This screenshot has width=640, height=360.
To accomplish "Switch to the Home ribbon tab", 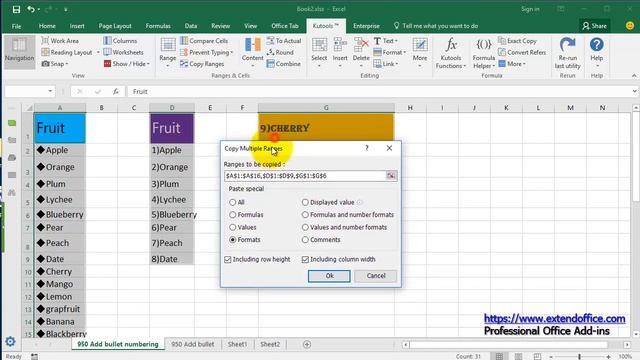I will pos(47,26).
